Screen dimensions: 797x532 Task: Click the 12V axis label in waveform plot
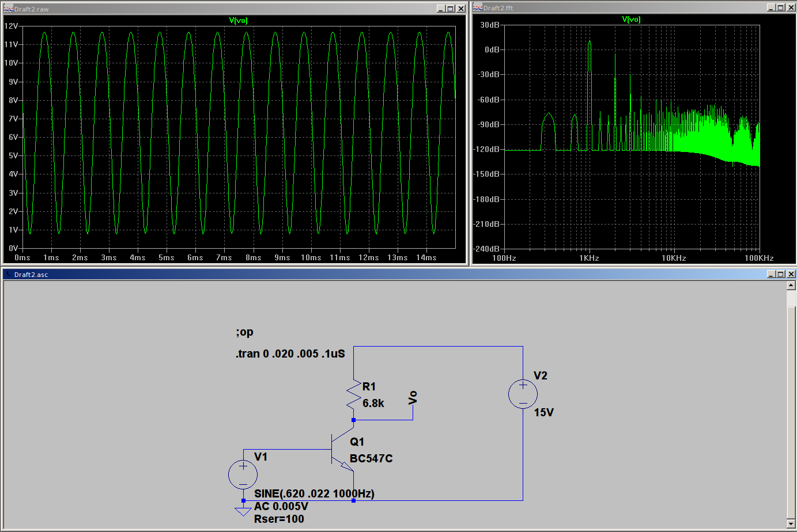11,26
